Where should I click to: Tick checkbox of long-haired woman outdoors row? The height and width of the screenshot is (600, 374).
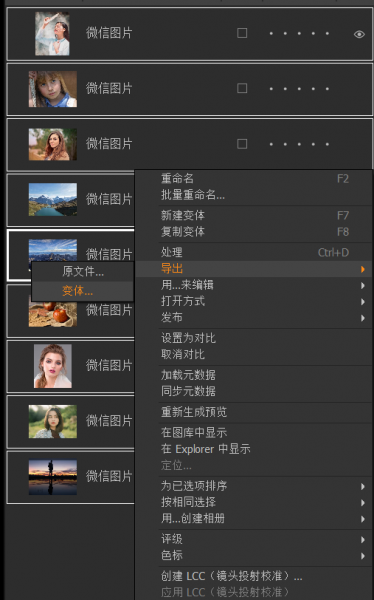click(x=242, y=144)
